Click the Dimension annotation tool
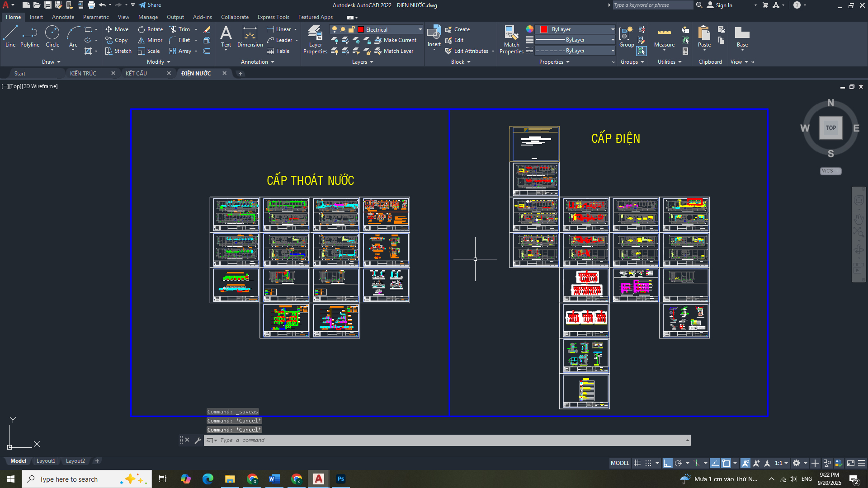The image size is (868, 488). coord(250,36)
